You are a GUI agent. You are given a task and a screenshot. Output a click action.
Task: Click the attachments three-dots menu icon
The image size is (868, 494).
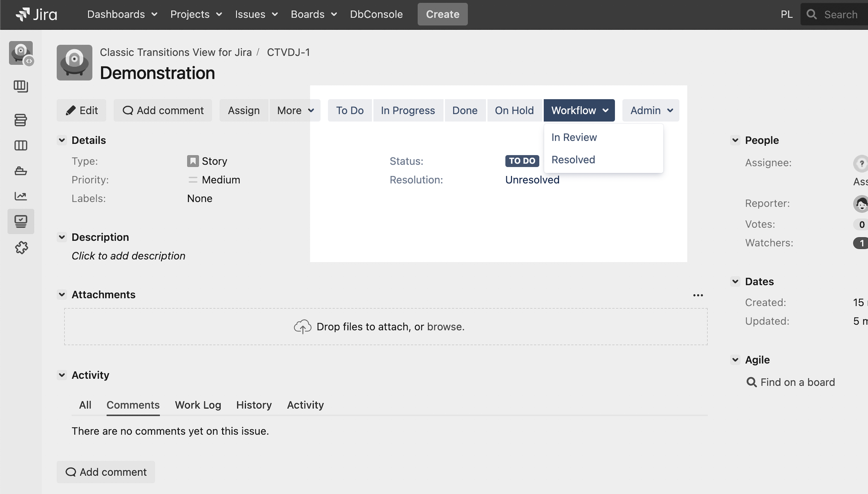pos(698,295)
